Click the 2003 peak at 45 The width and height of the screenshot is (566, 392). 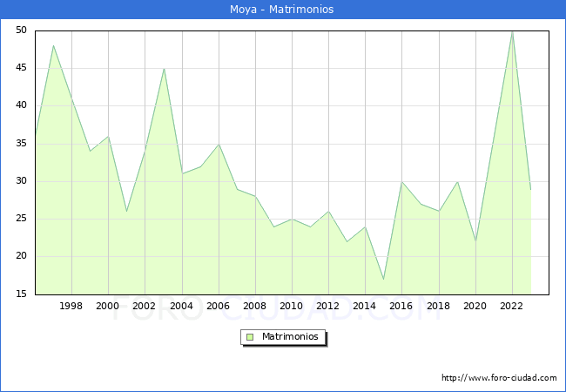pos(164,69)
